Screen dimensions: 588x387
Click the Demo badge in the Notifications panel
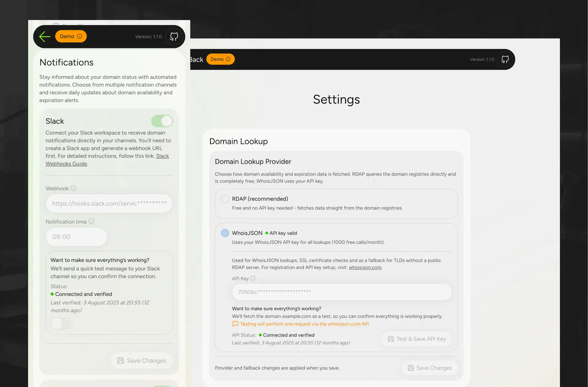[x=71, y=36]
